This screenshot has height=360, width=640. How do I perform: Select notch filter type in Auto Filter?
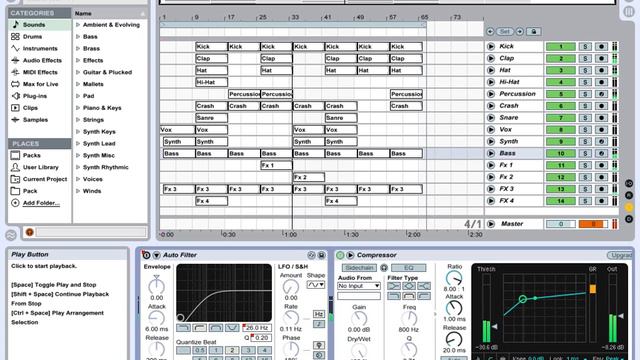coord(232,327)
